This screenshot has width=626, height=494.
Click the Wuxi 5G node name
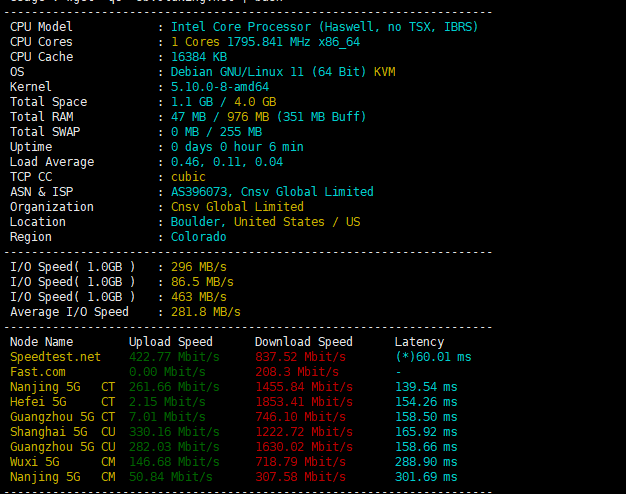coord(35,462)
